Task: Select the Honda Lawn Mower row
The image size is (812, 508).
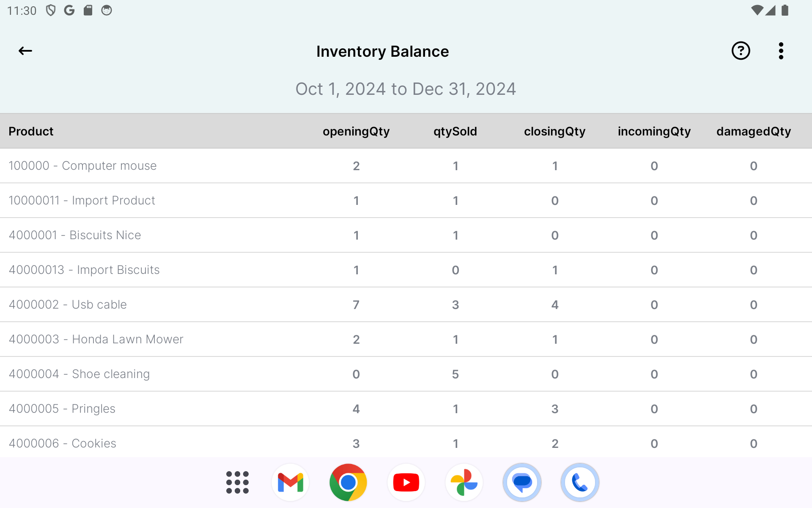Action: tap(96, 340)
